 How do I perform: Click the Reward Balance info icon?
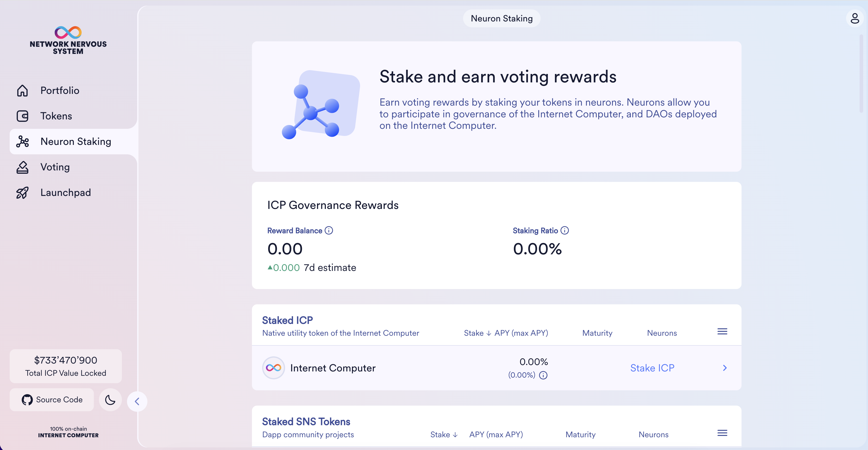(x=328, y=231)
